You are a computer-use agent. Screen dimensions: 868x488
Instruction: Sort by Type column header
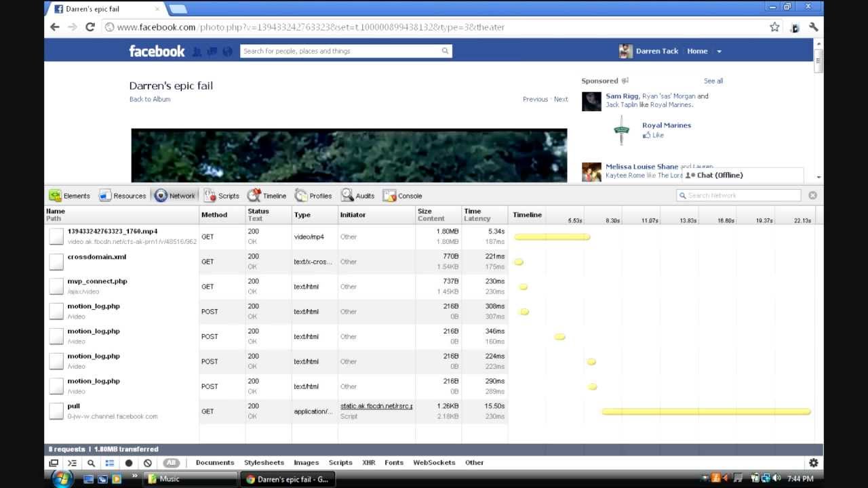[x=315, y=215]
